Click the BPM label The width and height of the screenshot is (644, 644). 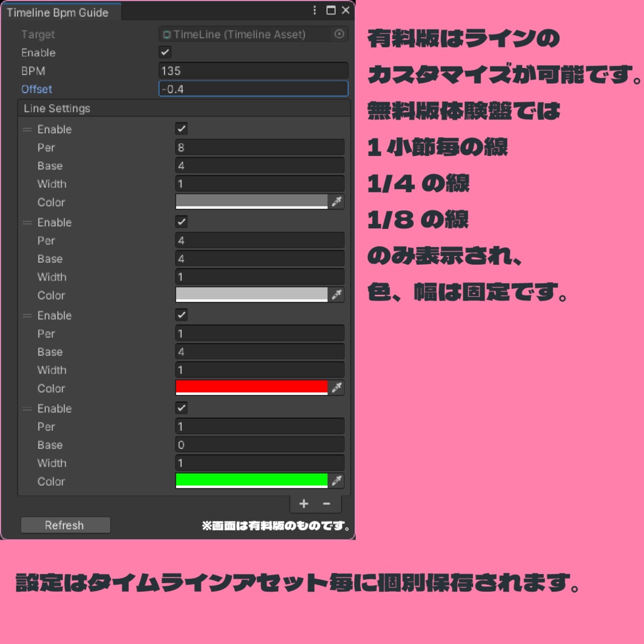pos(33,71)
